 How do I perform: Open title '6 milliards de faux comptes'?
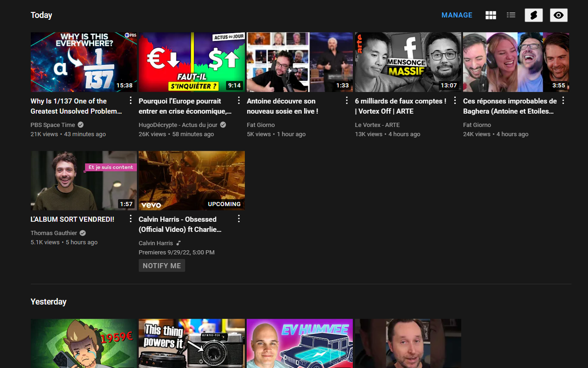[401, 106]
